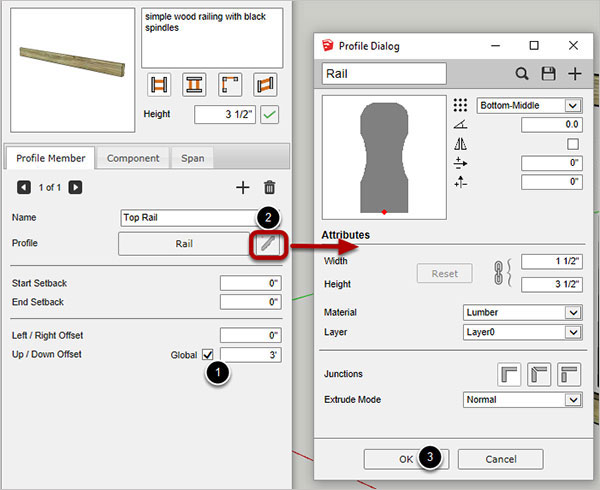
Task: Delete profile member using trash icon
Action: coord(269,187)
